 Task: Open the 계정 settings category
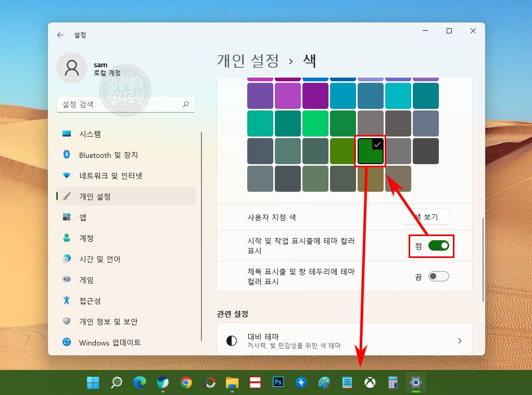126,238
